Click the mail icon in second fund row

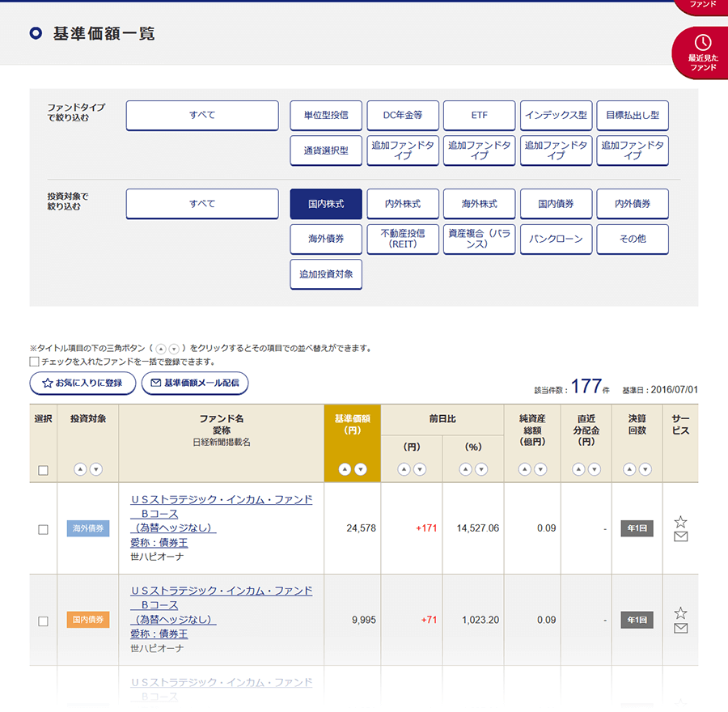coord(680,628)
